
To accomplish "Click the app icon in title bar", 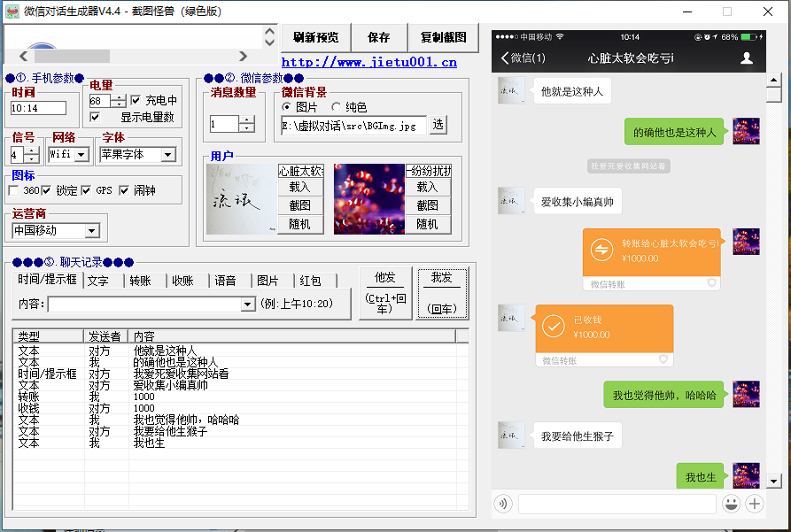I will 12,12.
